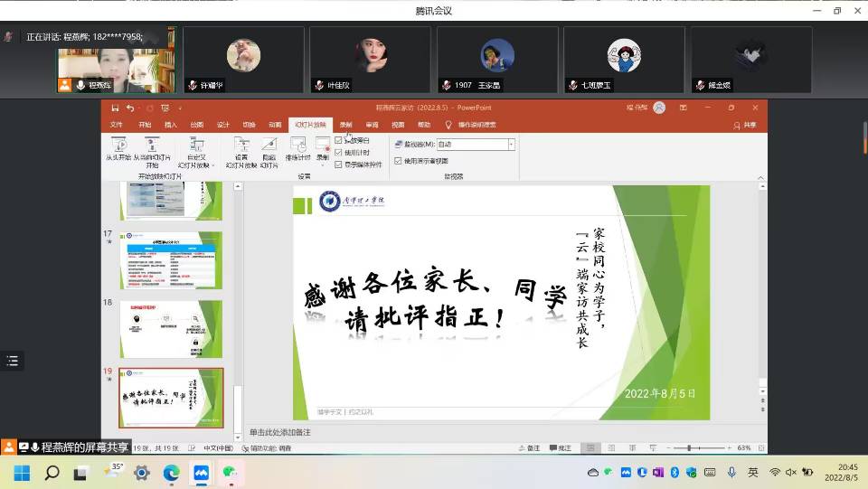Click 从头开始 slideshow icon
Screen dimensions: 868x489
click(118, 145)
